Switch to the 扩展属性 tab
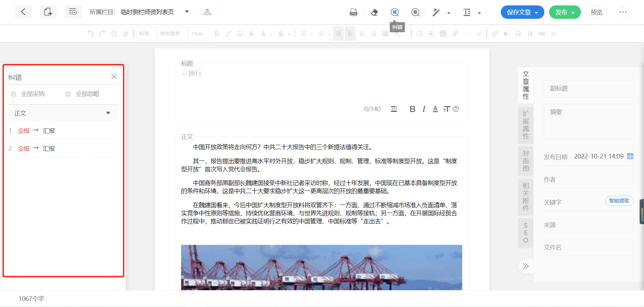Viewport: 644px width, 307px height. tap(526, 125)
